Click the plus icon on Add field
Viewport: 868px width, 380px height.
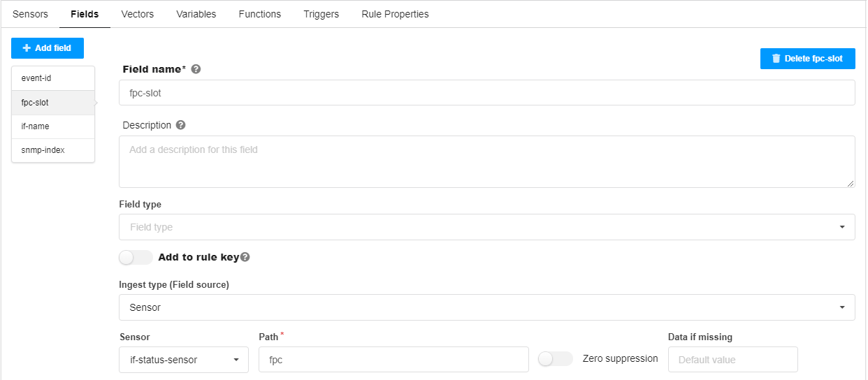(x=27, y=48)
